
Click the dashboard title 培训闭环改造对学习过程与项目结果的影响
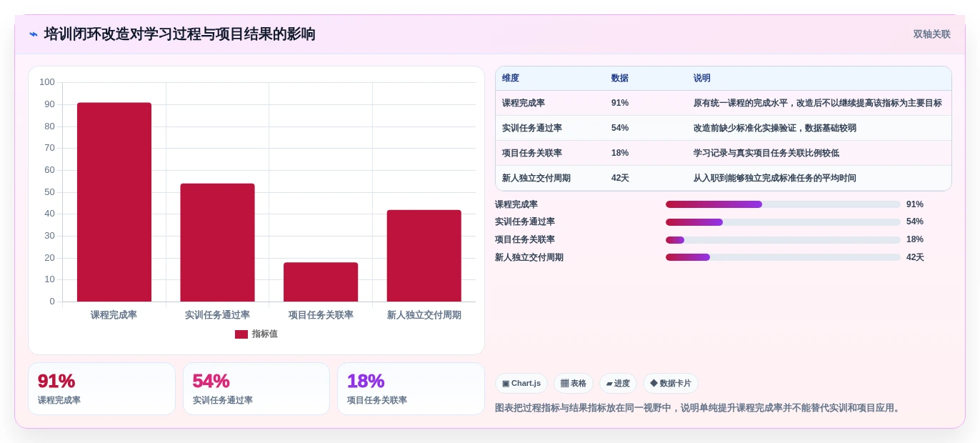point(180,34)
